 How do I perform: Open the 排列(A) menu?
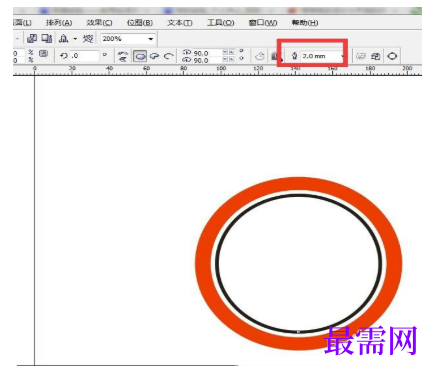pyautogui.click(x=59, y=23)
